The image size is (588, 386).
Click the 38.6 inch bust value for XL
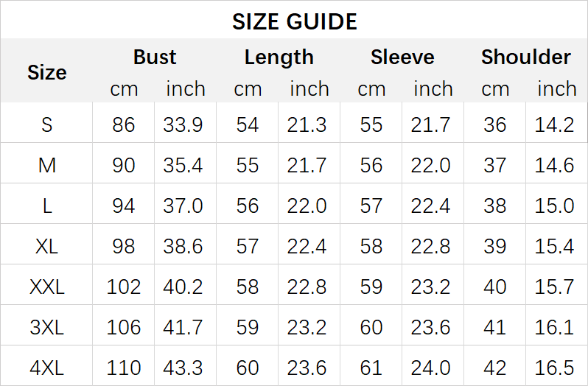click(183, 246)
